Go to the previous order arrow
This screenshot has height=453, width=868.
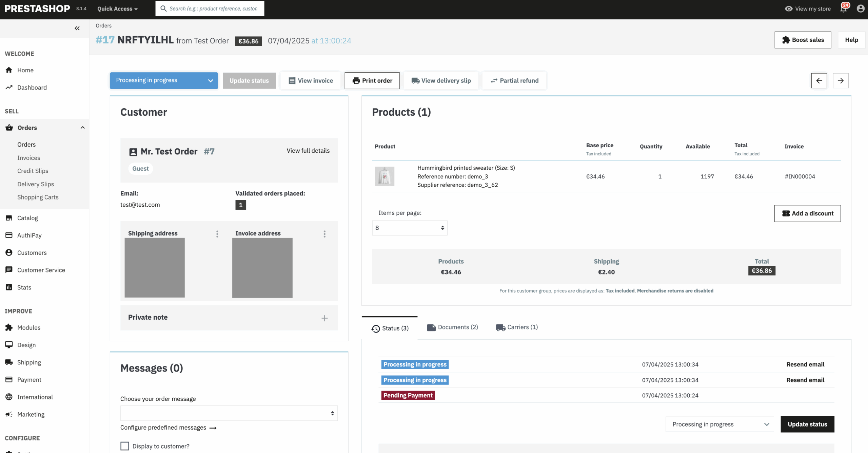pos(819,80)
